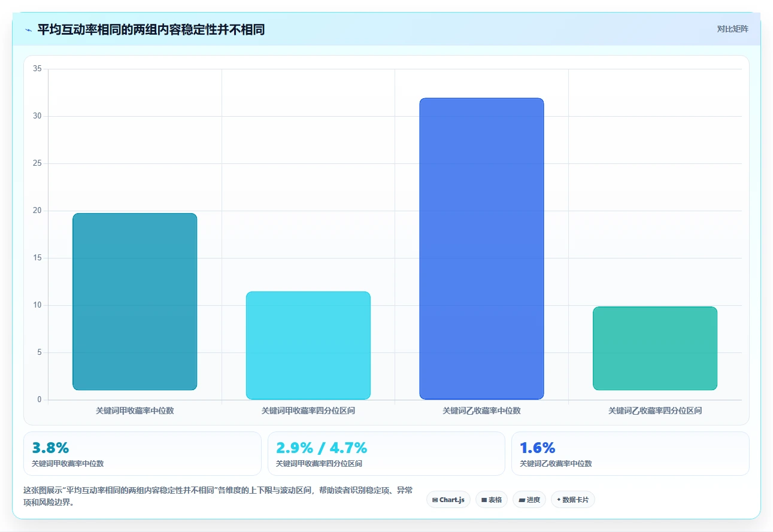
Task: Open the 3.8% data card
Action: point(143,454)
